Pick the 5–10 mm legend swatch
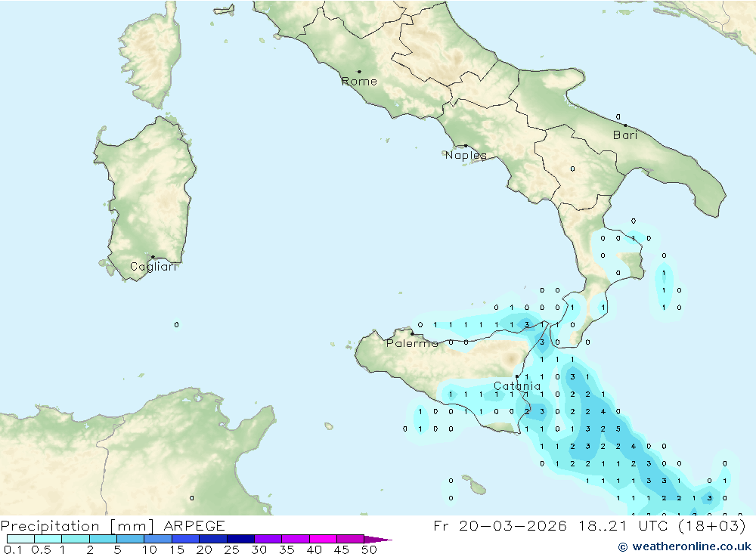Image resolution: width=756 pixels, height=554 pixels. 131,539
